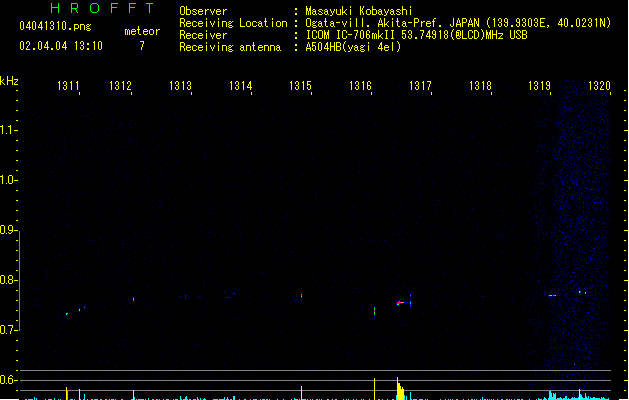Click the 1318 time axis marker

(480, 86)
